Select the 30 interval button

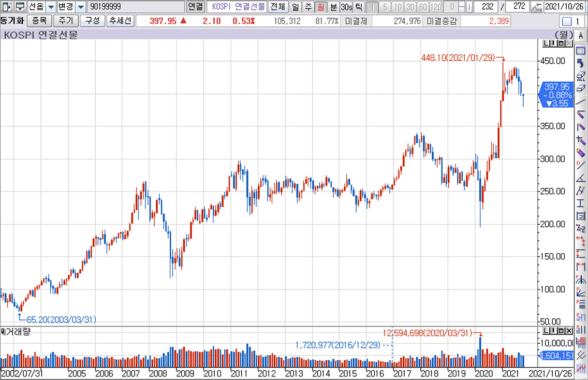[x=410, y=7]
